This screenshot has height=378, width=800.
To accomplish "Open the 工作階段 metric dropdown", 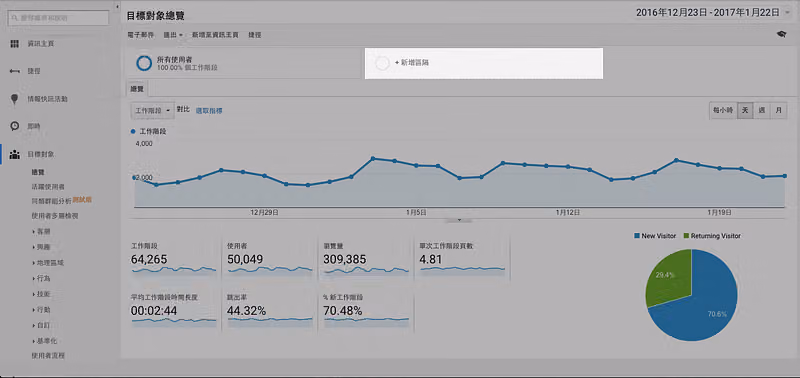I will click(x=153, y=110).
